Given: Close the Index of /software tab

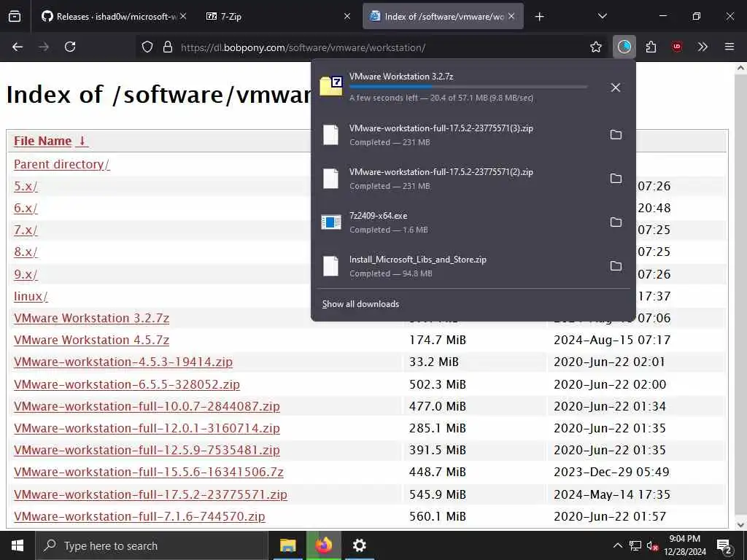Looking at the screenshot, I should (x=511, y=17).
